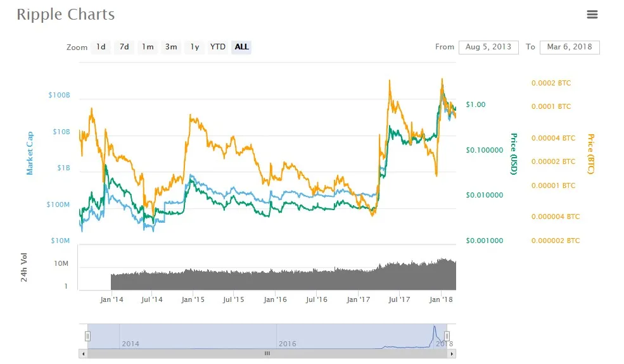Click the 0.00004 BTC axis label
Screen dimensions: 624x364
coord(553,138)
